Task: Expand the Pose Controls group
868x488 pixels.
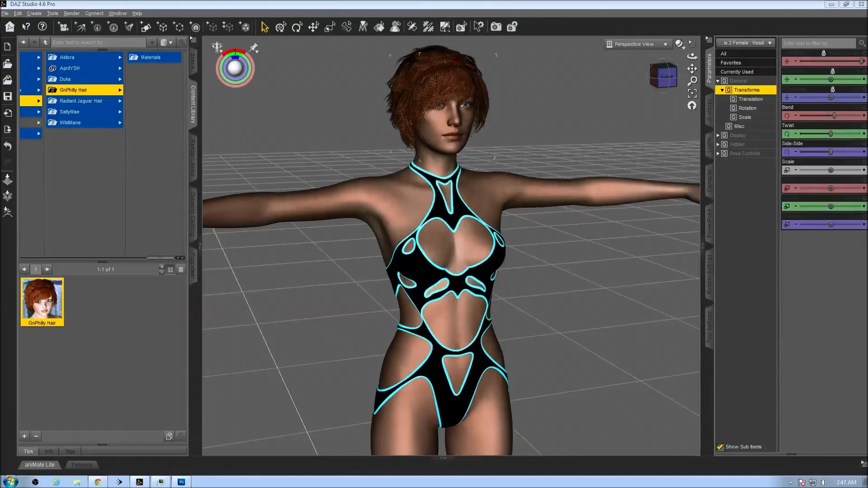Action: pyautogui.click(x=718, y=153)
